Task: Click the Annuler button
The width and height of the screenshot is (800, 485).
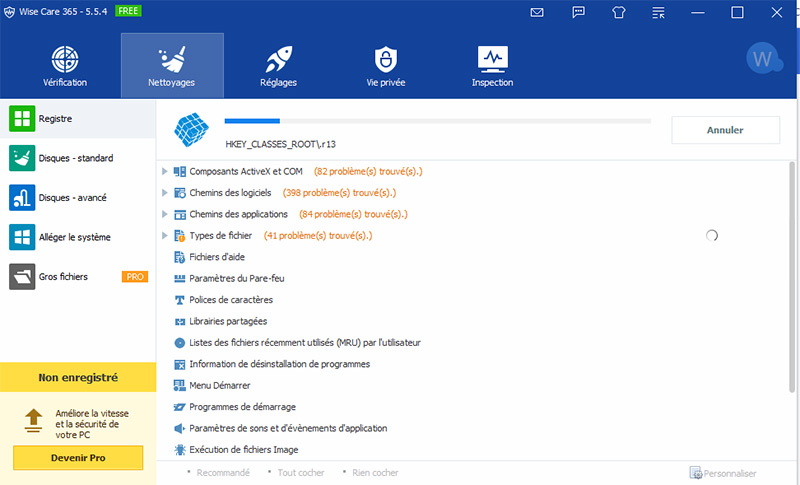Action: pos(725,130)
